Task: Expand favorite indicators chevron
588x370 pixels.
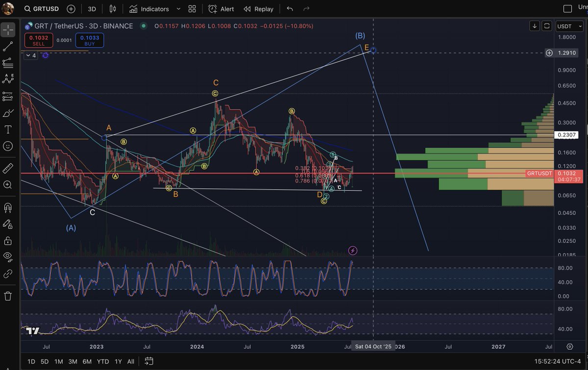Action: tap(178, 9)
